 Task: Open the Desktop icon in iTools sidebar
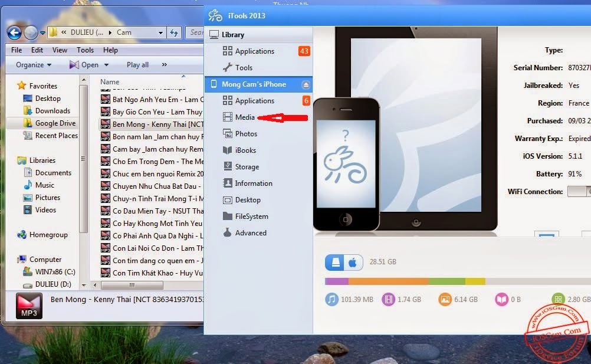(227, 200)
